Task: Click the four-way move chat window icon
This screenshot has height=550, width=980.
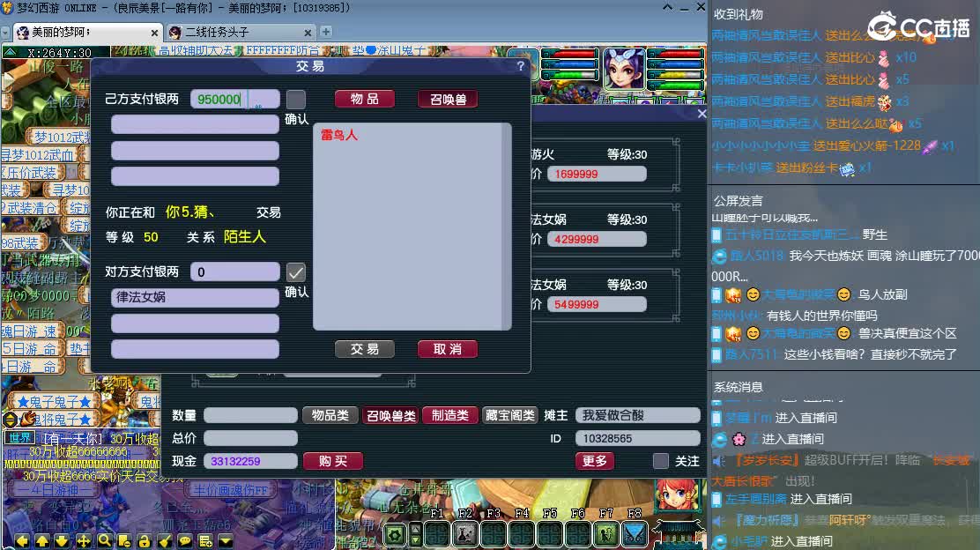Action: [x=83, y=541]
